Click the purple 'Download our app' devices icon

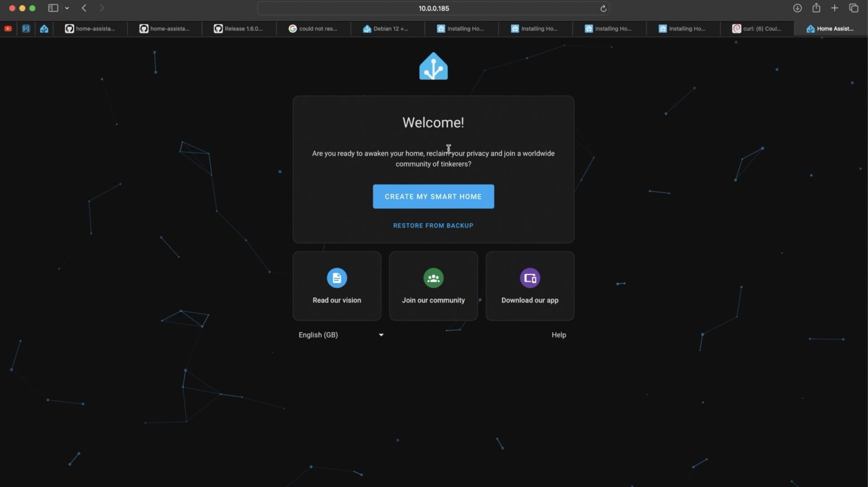pyautogui.click(x=530, y=277)
